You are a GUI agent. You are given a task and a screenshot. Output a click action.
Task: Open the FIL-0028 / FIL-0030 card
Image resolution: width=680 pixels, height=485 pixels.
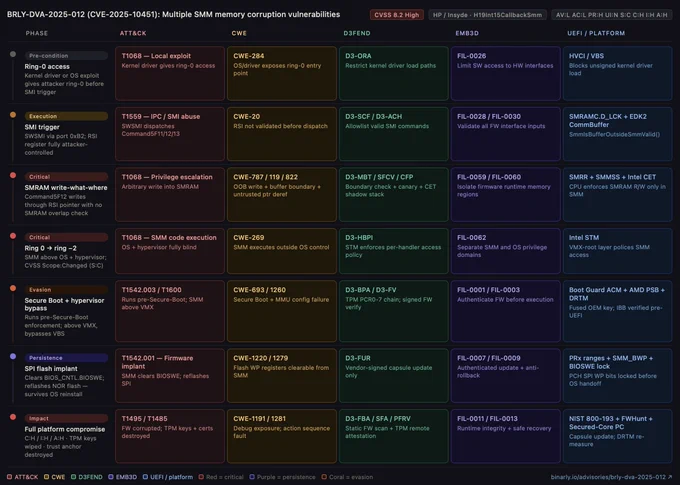pos(506,134)
